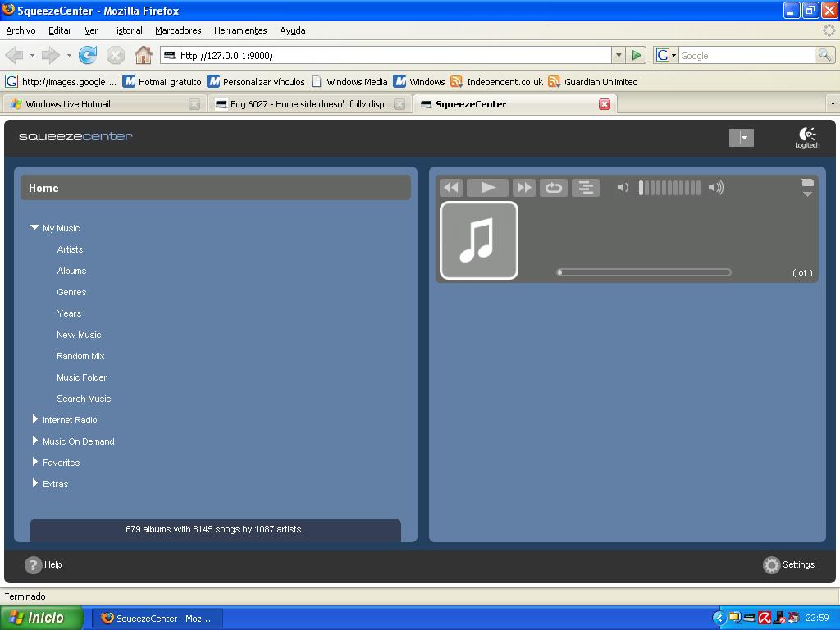The height and width of the screenshot is (630, 840).
Task: Click the Help question mark icon
Action: tap(33, 564)
